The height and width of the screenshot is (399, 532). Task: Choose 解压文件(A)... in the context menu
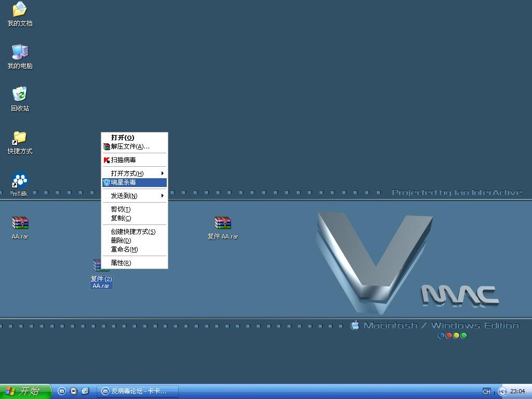(135, 147)
